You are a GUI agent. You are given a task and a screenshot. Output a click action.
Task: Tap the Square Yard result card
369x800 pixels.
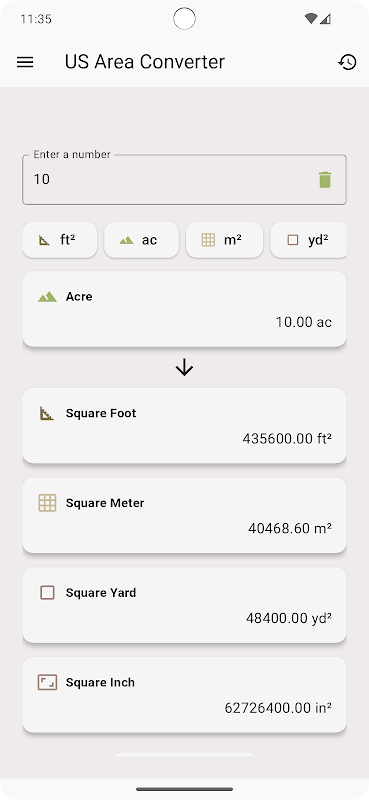pyautogui.click(x=184, y=605)
